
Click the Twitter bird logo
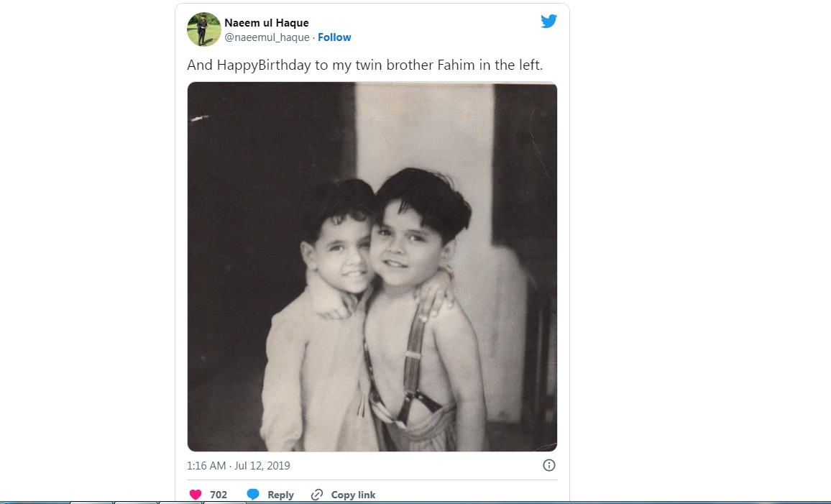click(548, 22)
